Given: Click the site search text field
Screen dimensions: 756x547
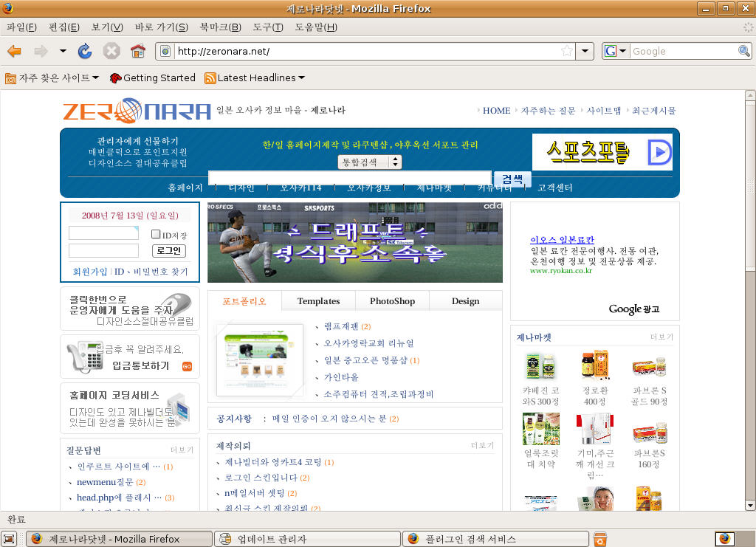Looking at the screenshot, I should (x=349, y=178).
